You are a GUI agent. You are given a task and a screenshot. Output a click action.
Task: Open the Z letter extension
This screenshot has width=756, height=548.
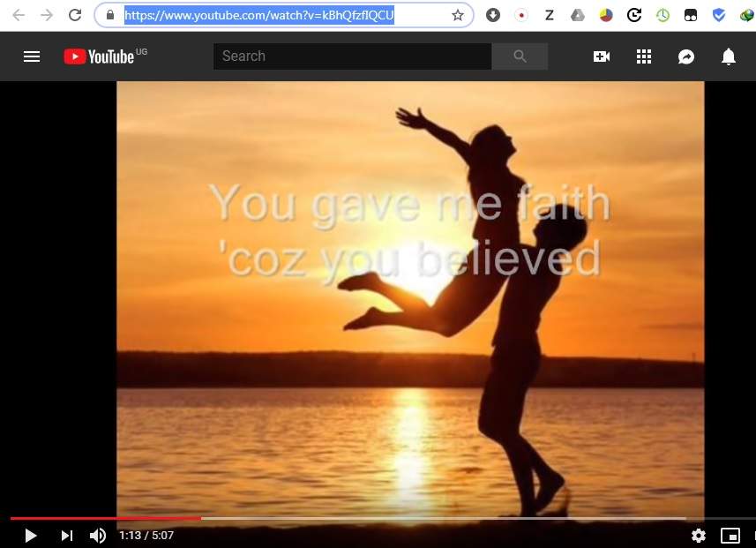pos(550,15)
